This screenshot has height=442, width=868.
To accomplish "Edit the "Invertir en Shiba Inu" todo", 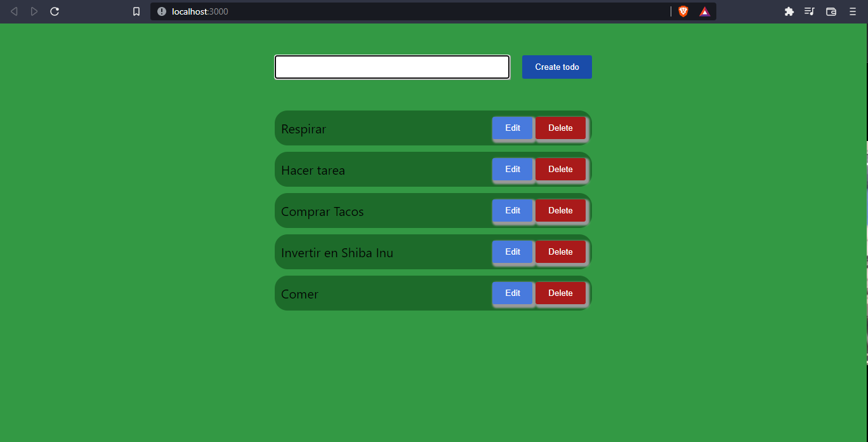I will 512,251.
